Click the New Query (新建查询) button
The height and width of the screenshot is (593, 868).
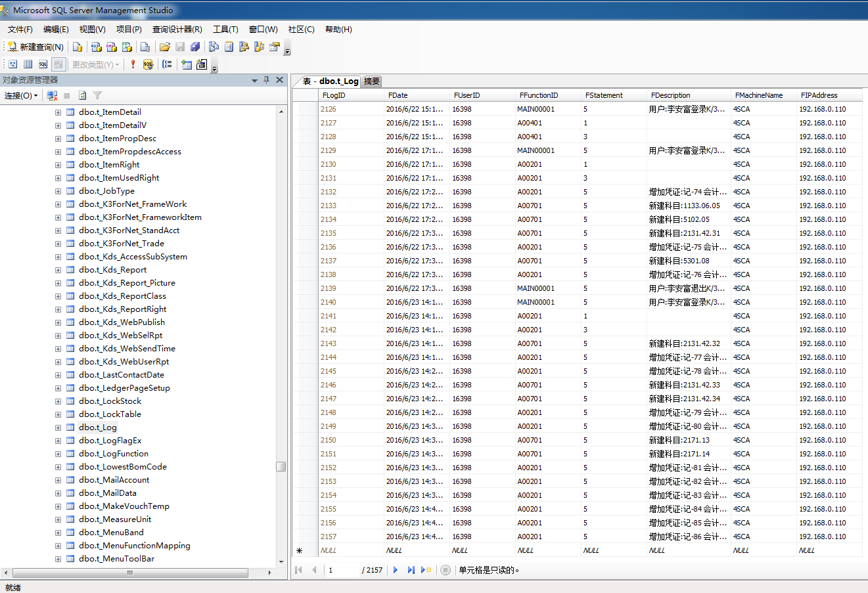[35, 47]
